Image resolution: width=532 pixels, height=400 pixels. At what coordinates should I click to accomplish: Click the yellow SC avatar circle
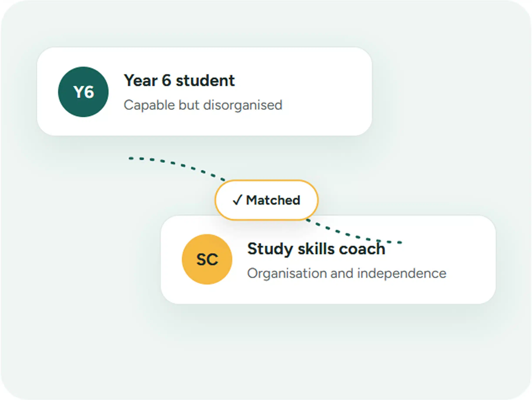pos(207,259)
